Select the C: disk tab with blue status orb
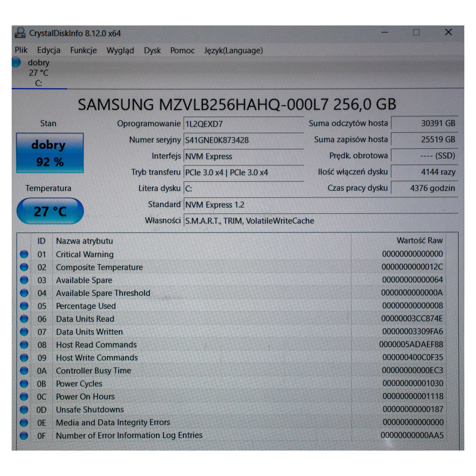Image resolution: width=476 pixels, height=476 pixels. click(x=39, y=73)
